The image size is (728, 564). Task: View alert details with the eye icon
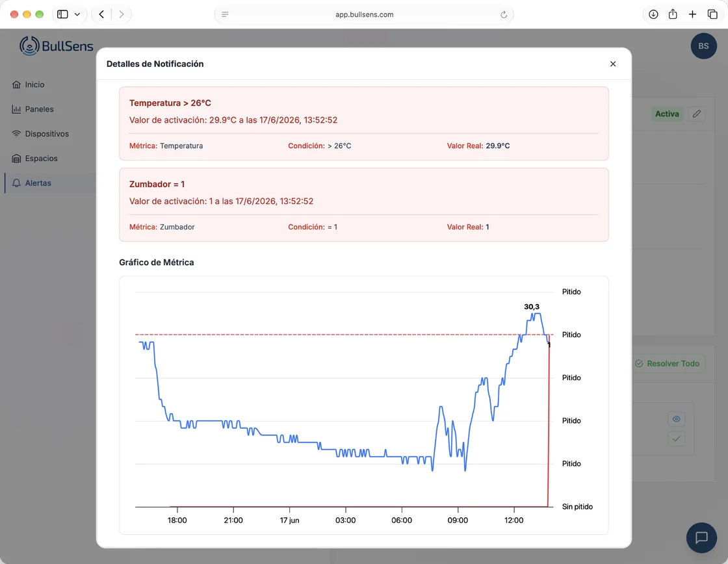(x=677, y=419)
